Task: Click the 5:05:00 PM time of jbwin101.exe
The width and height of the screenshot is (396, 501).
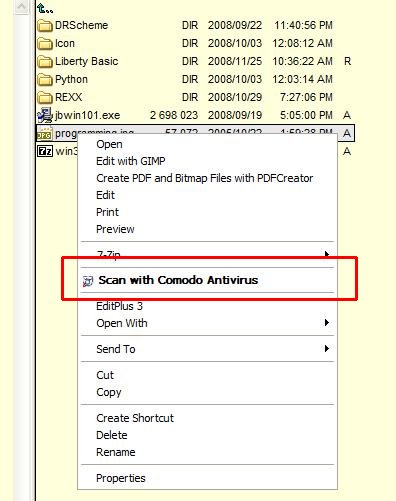Action: click(x=306, y=115)
